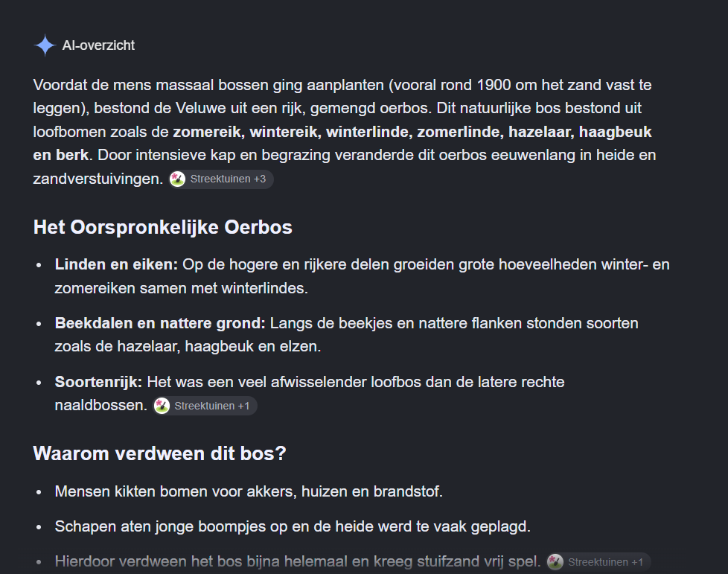Click the "AI-overzicht" label
The image size is (728, 574).
pyautogui.click(x=98, y=45)
